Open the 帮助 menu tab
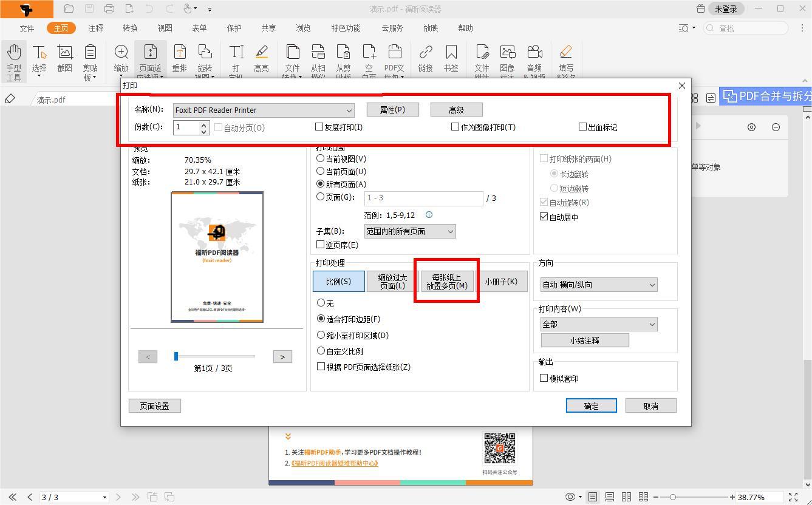The width and height of the screenshot is (812, 505). [465, 28]
